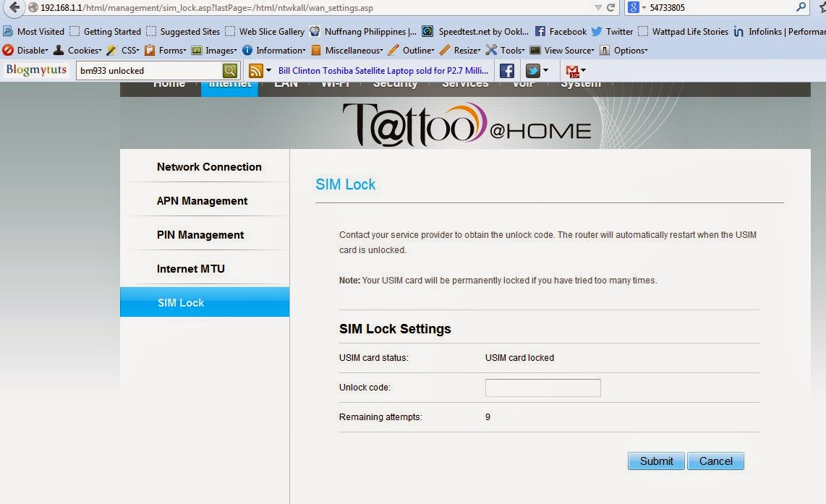Click the Facebook icon in Blogmytuts toolbar
The height and width of the screenshot is (504, 826).
coord(507,71)
